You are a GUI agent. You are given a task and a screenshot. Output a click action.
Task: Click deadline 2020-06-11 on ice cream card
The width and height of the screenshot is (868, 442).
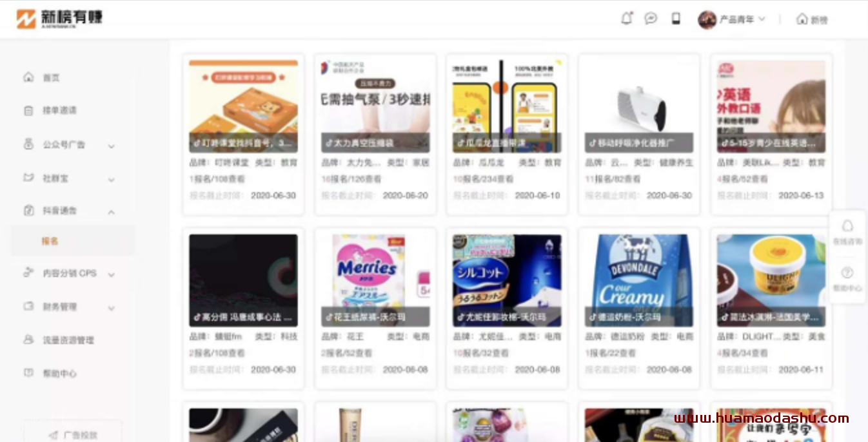pyautogui.click(x=801, y=370)
